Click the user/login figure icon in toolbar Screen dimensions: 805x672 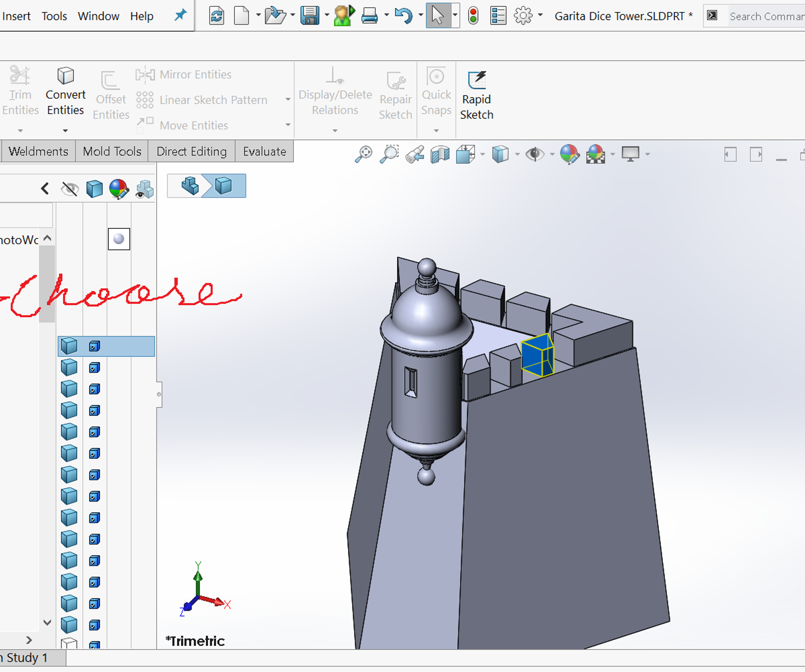[x=344, y=16]
